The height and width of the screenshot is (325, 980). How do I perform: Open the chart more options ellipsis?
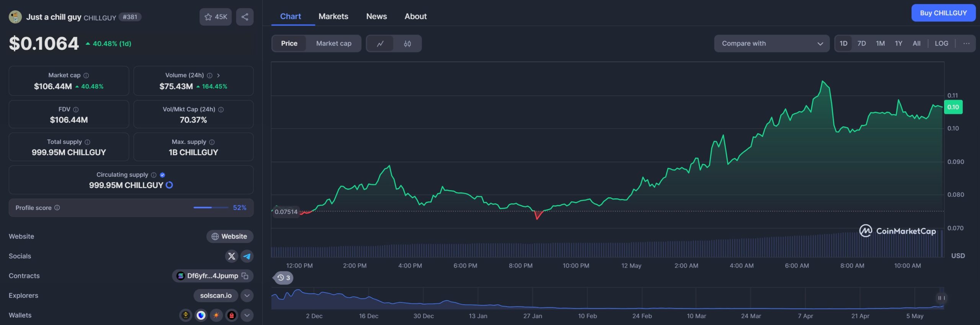pyautogui.click(x=966, y=44)
